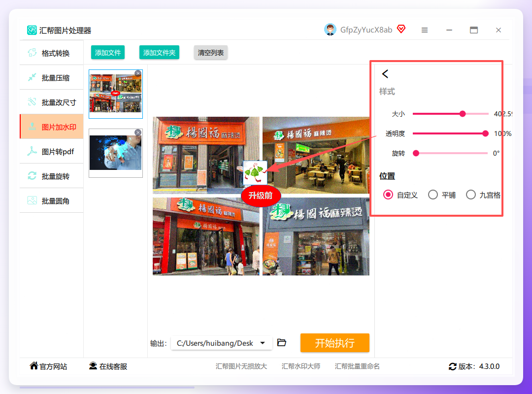Viewport: 532px width, 394px height.
Task: Click the 透明度 opacity slider
Action: (451, 133)
